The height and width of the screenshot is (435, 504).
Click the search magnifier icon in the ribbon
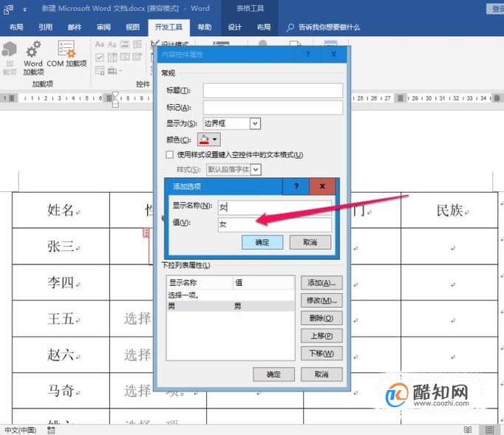pos(290,27)
